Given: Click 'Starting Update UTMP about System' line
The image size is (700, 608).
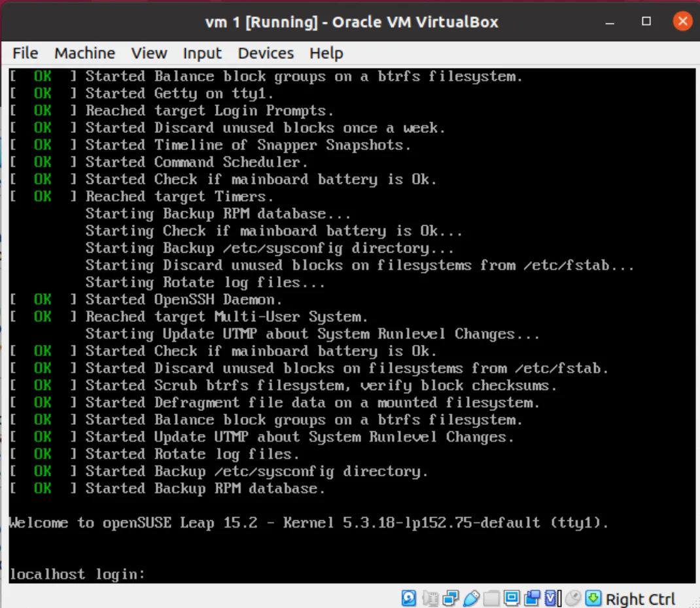Looking at the screenshot, I should 313,334.
